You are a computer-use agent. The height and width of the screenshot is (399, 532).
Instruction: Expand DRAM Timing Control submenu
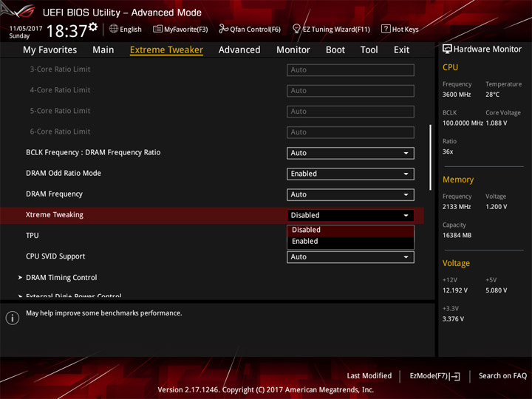(61, 278)
